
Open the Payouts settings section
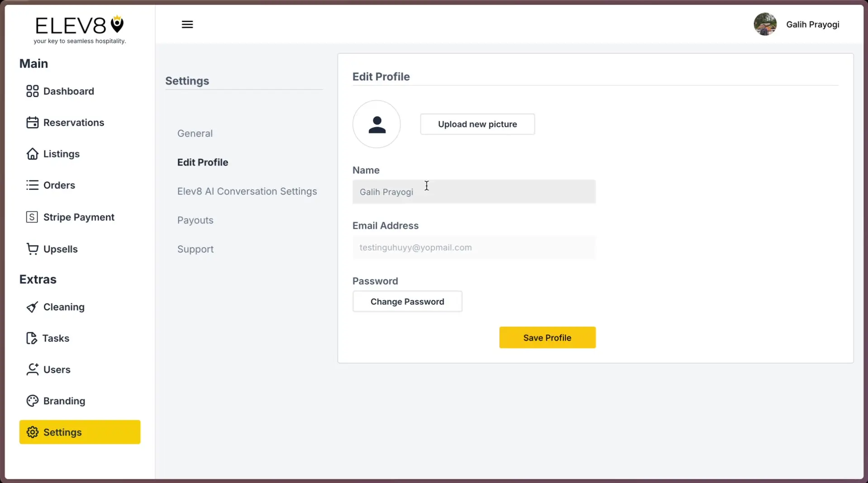[x=195, y=220]
